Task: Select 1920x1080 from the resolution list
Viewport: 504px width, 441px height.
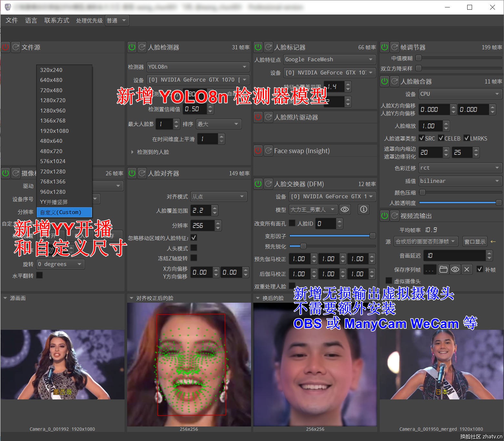Action: (x=54, y=131)
